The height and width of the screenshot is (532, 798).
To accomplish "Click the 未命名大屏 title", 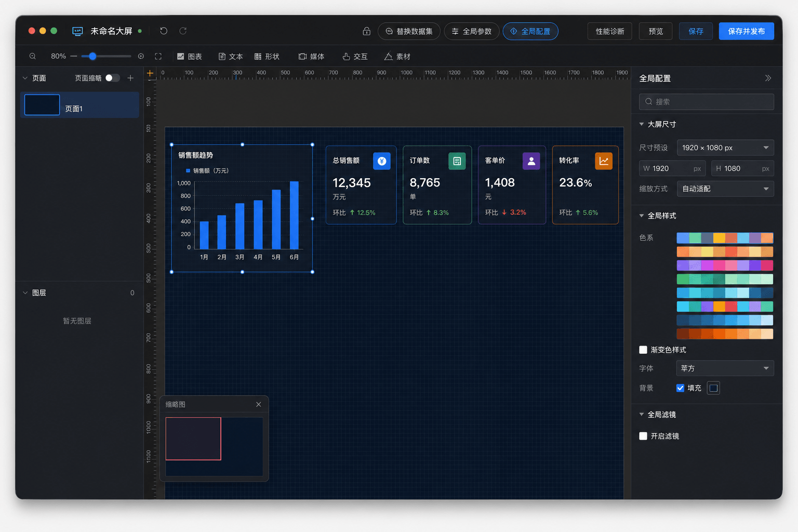I will click(111, 31).
